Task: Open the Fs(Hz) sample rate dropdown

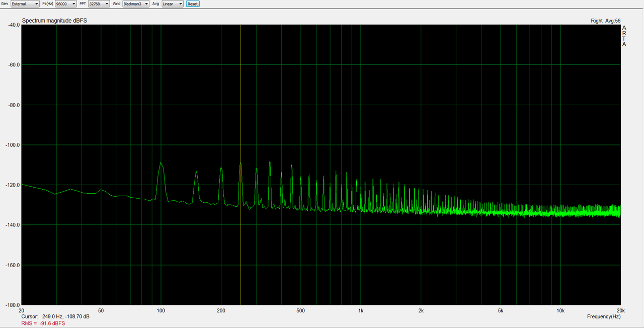Action: (66, 4)
